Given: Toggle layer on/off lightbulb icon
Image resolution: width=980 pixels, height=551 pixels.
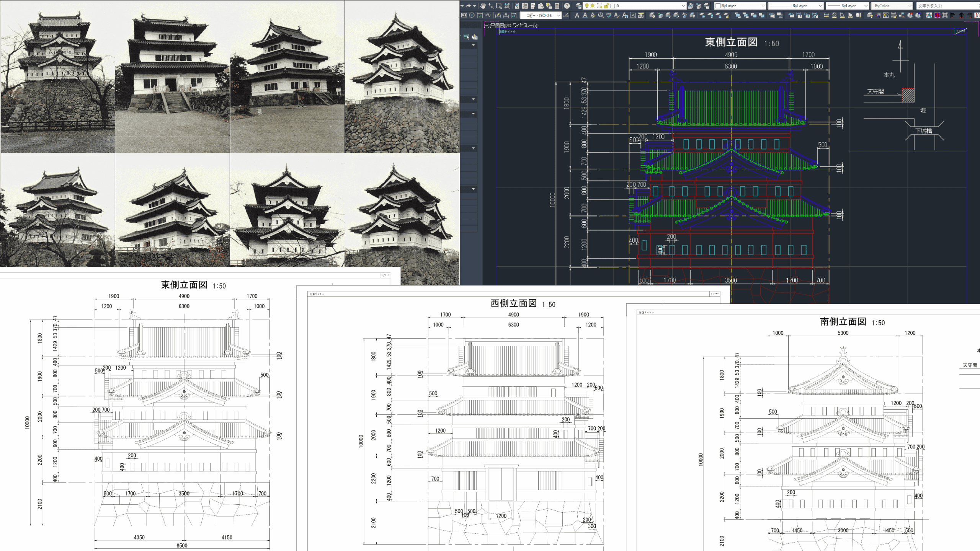Looking at the screenshot, I should (x=586, y=6).
